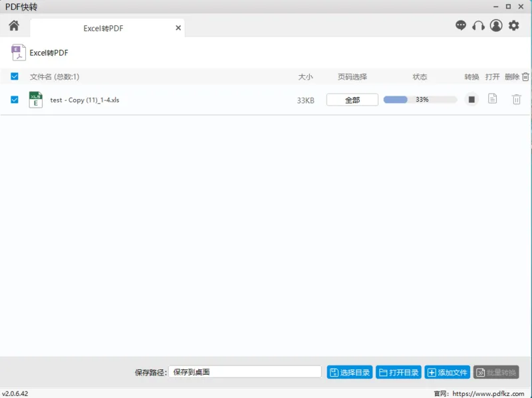Open settings gear icon
This screenshot has height=398, width=532.
(513, 25)
